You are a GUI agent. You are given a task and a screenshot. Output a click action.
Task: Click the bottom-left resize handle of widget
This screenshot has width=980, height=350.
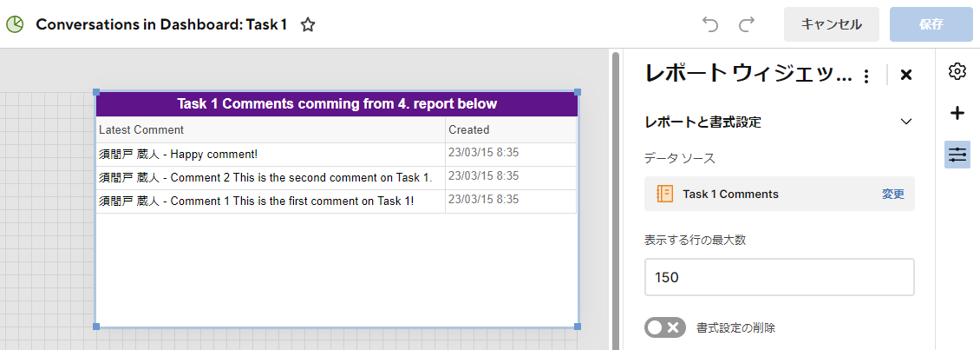[x=96, y=327]
